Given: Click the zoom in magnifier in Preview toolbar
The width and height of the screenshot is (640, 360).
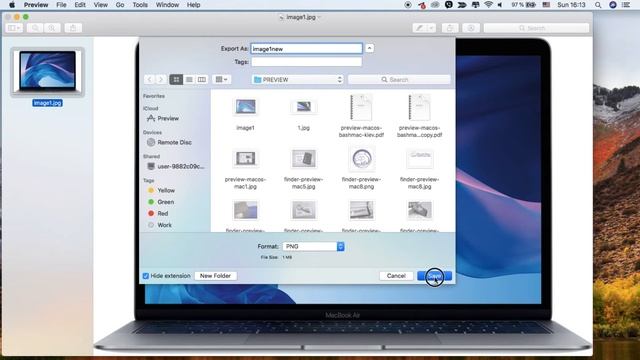Looking at the screenshot, I should (52, 28).
